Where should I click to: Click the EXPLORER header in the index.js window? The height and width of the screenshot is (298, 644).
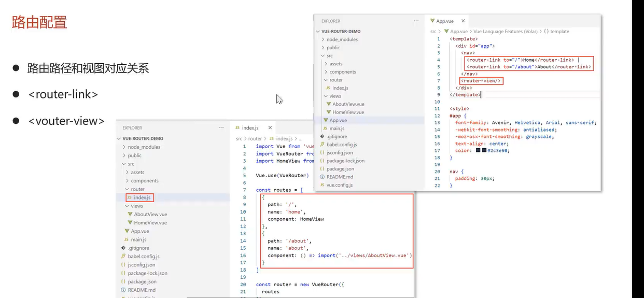[x=132, y=127]
